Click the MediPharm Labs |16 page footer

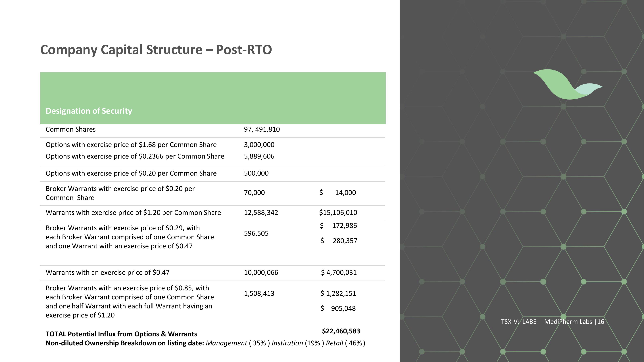[574, 322]
